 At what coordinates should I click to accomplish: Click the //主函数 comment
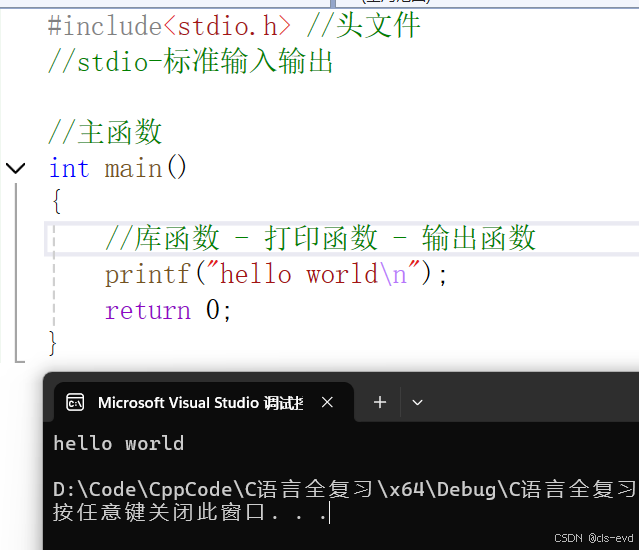pyautogui.click(x=105, y=132)
